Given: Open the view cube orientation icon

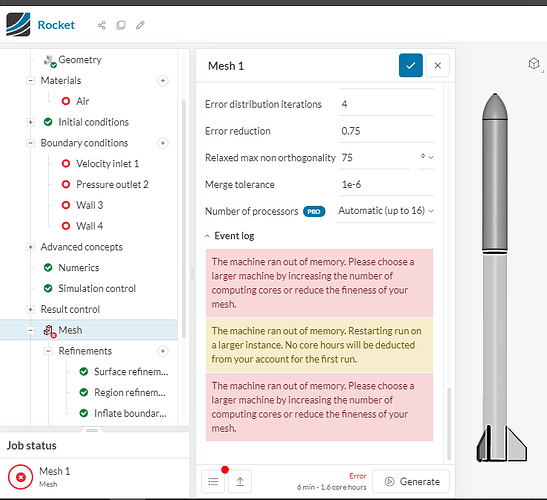Looking at the screenshot, I should 534,64.
